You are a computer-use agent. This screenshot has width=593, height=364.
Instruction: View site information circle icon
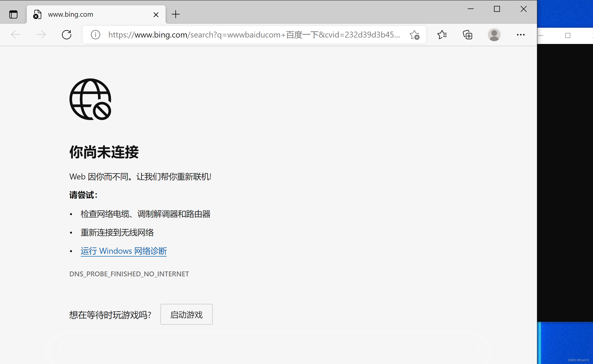click(95, 34)
